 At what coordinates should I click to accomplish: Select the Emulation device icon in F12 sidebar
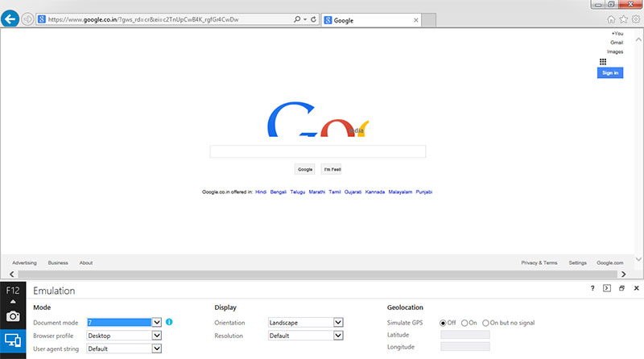13,340
